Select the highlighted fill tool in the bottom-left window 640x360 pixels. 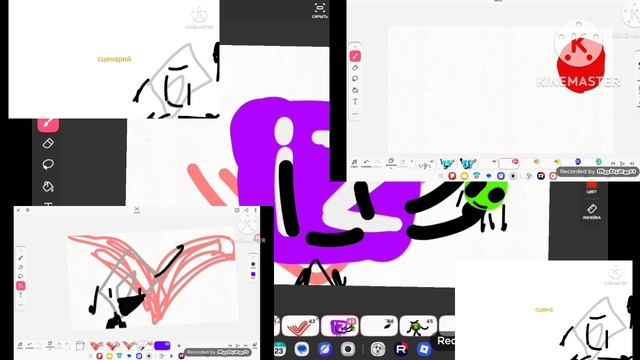point(20,286)
